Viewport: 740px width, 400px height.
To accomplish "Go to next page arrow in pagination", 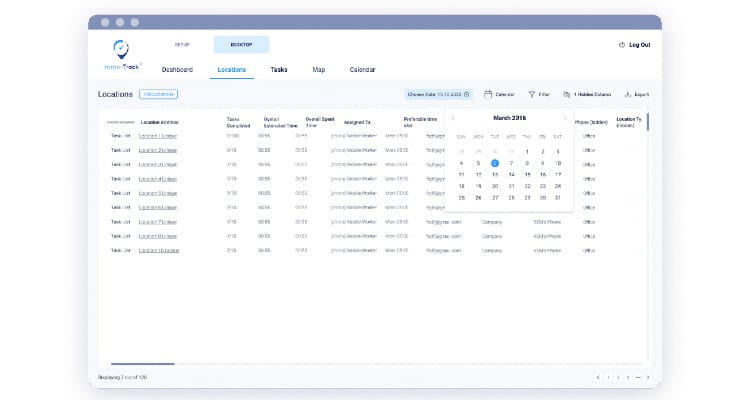I will [648, 377].
